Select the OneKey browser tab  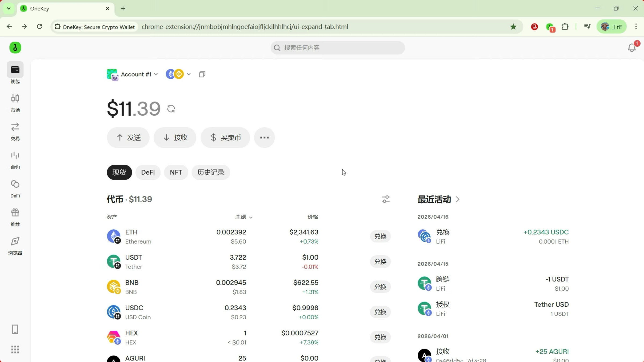[x=66, y=9]
